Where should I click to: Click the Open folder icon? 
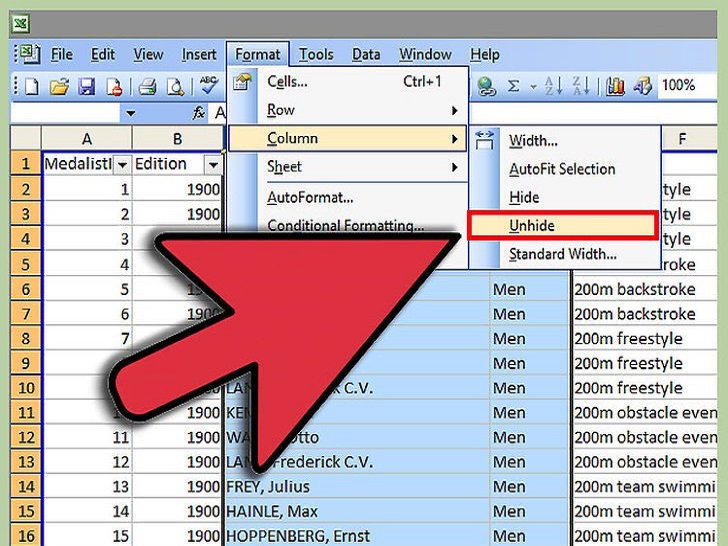click(x=59, y=86)
